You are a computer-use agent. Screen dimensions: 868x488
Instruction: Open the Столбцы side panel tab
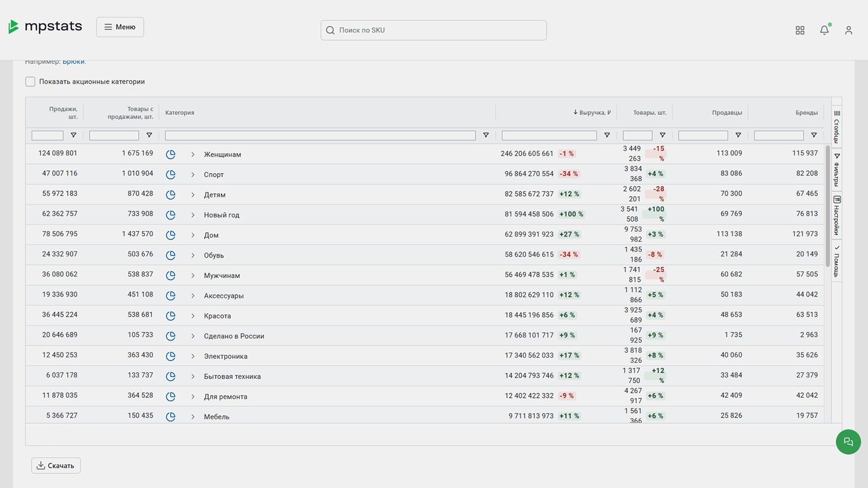836,127
